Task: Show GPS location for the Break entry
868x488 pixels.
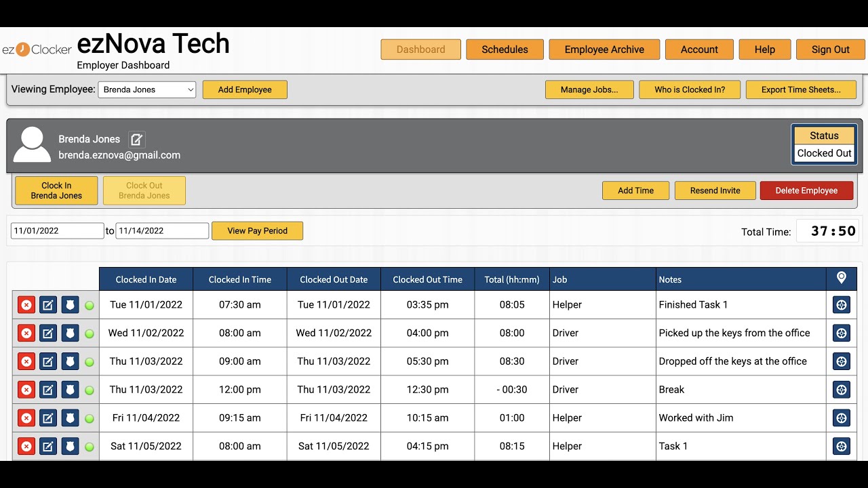Action: point(842,390)
